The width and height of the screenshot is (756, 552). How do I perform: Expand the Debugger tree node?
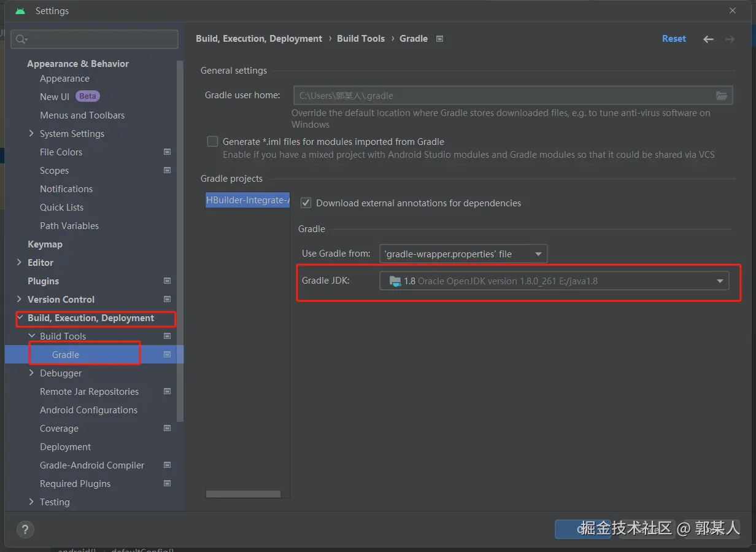(32, 373)
